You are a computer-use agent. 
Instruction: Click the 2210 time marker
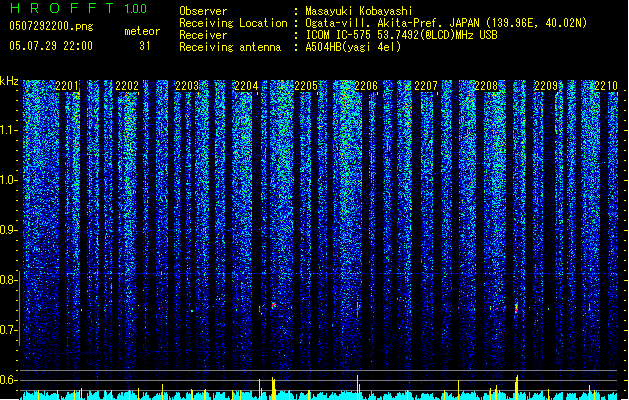pos(606,86)
